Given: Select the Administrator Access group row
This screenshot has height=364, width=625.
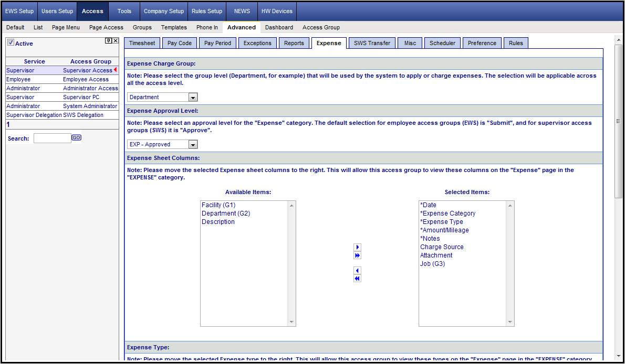Looking at the screenshot, I should click(62, 89).
